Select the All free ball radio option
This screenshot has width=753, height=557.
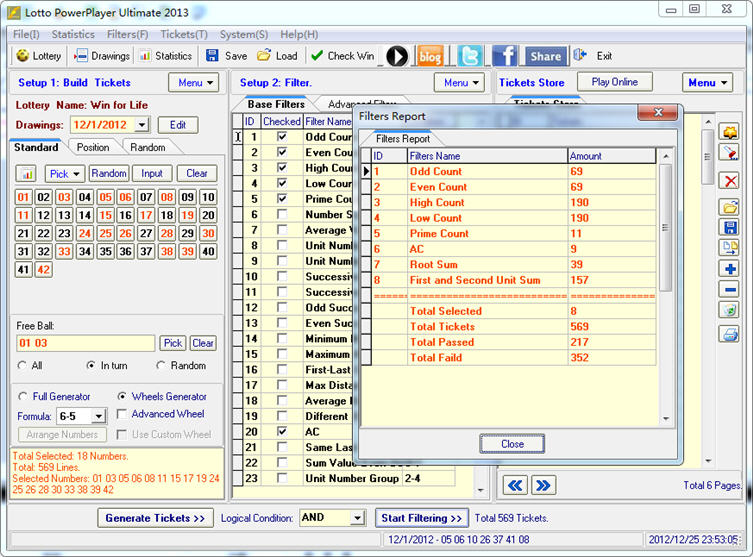(x=22, y=365)
